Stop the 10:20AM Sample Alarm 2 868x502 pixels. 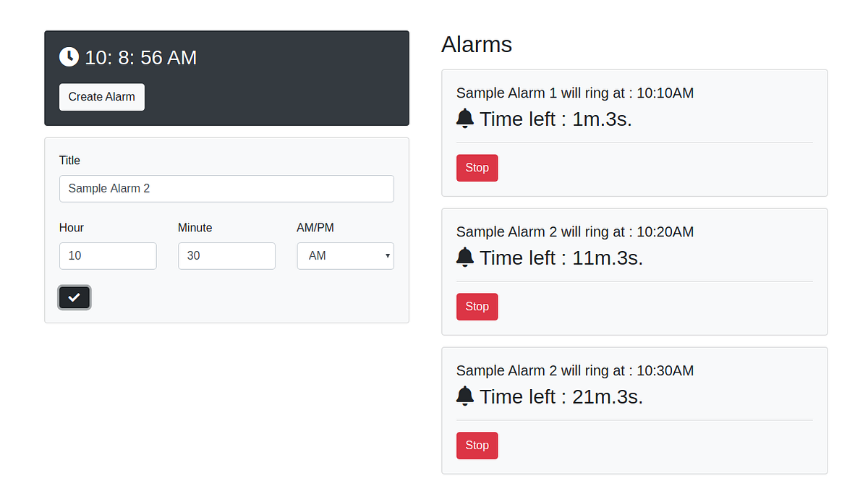coord(477,306)
